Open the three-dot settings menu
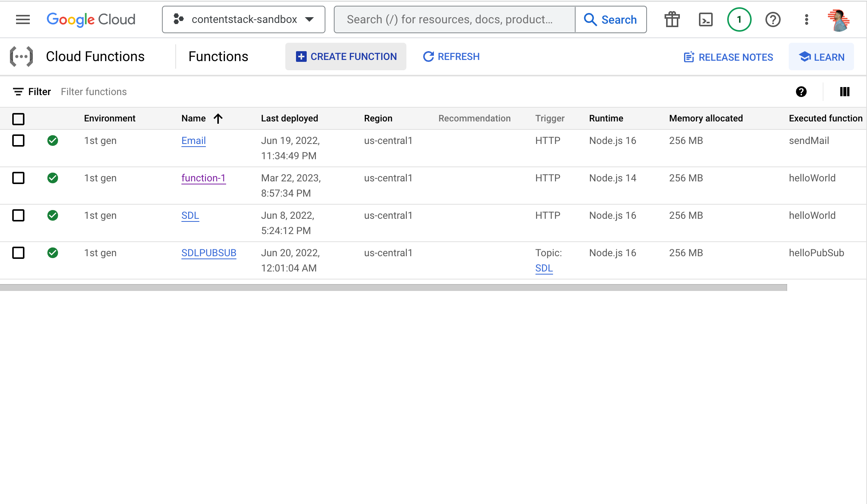The height and width of the screenshot is (504, 867). tap(806, 19)
